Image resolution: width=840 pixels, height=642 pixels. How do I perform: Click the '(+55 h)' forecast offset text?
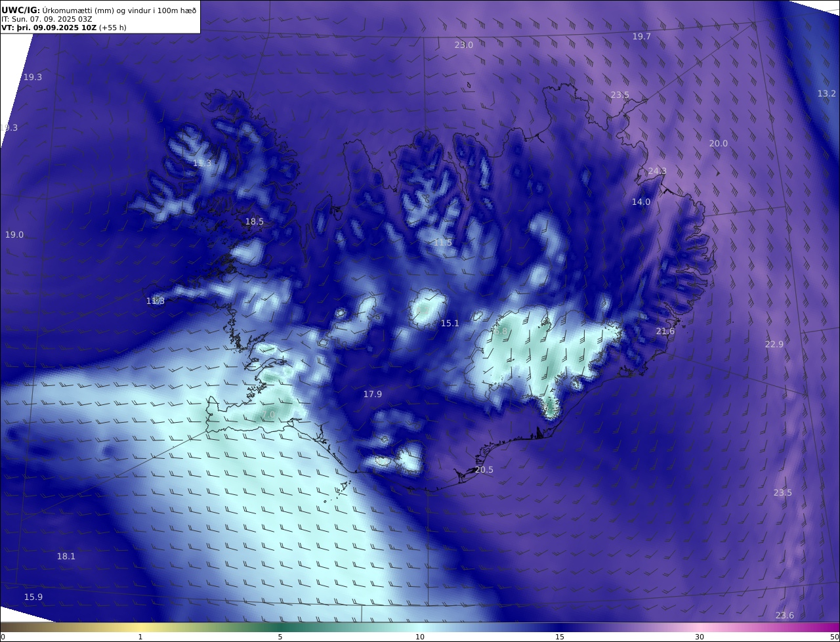(114, 28)
